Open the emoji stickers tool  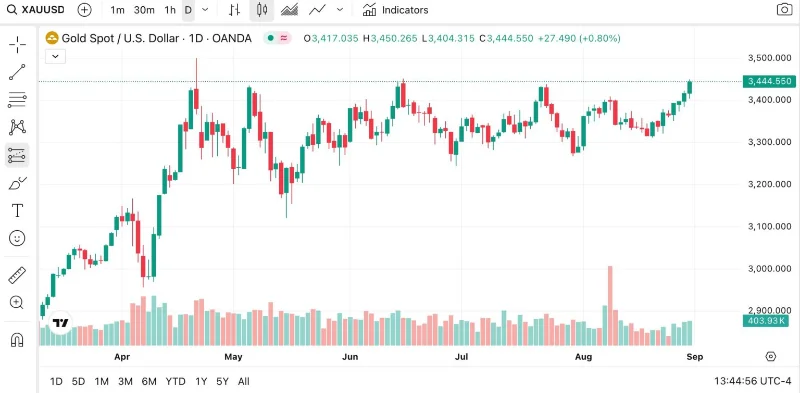coord(17,238)
